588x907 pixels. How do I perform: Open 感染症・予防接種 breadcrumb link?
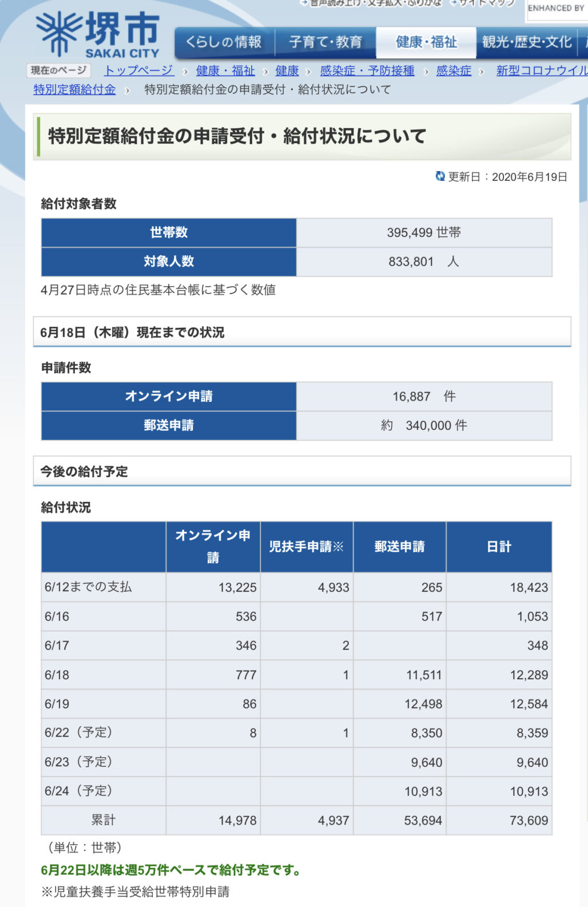(367, 70)
